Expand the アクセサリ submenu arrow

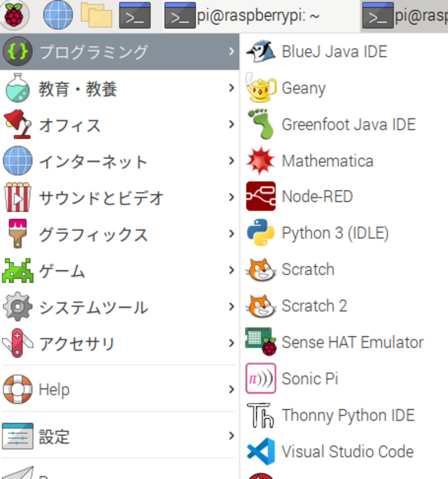(231, 343)
